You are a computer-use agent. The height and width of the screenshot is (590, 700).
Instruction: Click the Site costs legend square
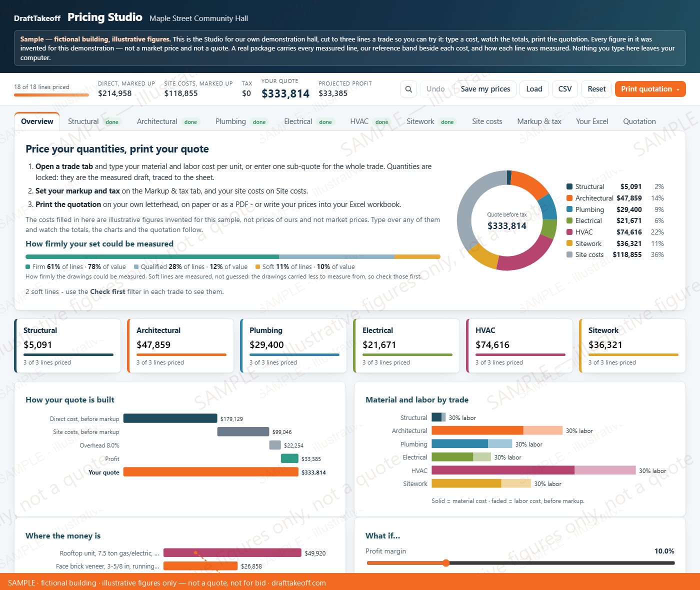[569, 254]
